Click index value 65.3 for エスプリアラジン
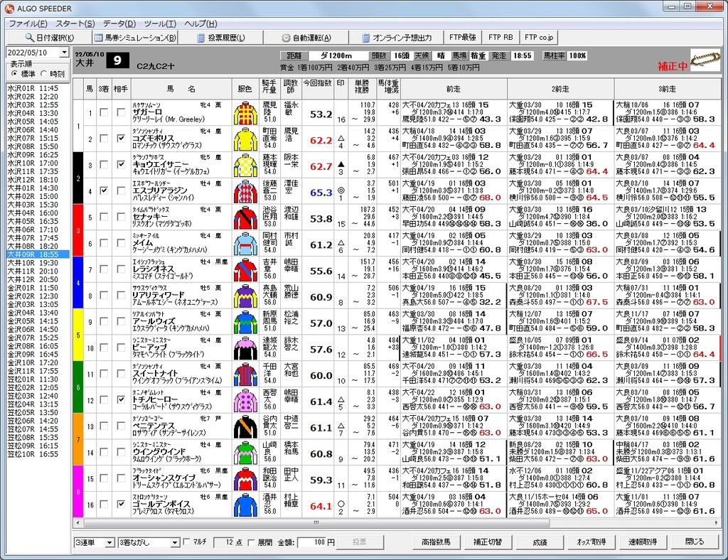This screenshot has width=728, height=560. (x=321, y=193)
